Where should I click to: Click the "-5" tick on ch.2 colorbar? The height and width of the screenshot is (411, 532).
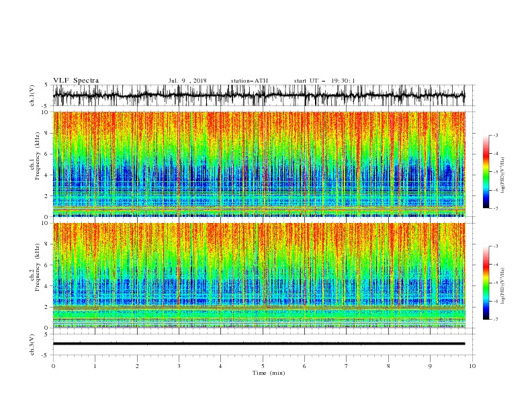tap(496, 283)
